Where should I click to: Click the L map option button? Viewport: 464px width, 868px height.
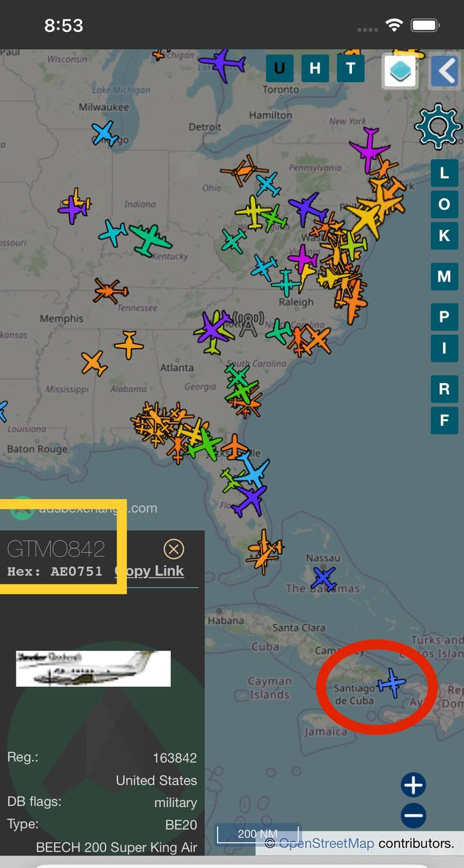(444, 173)
